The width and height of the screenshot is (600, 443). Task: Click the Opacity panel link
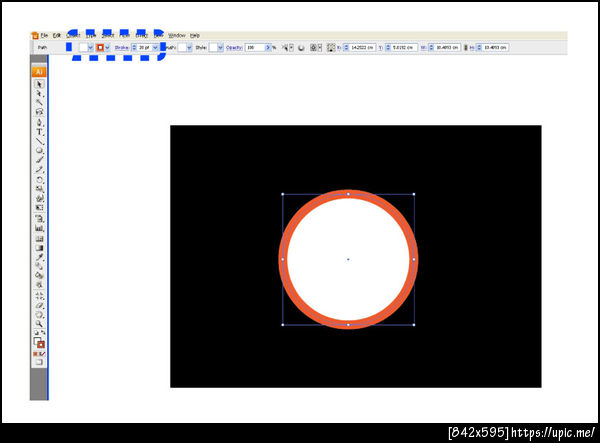234,48
